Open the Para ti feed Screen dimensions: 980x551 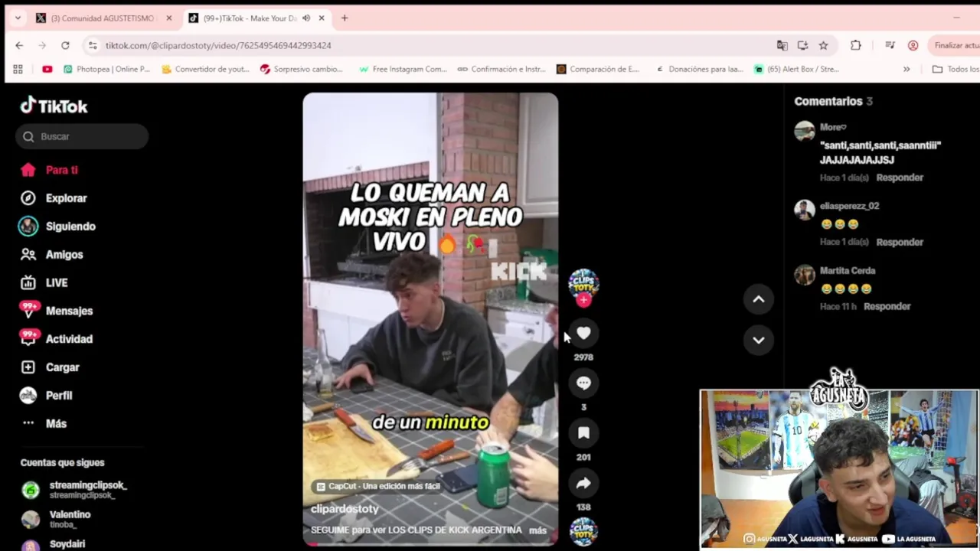50,170
